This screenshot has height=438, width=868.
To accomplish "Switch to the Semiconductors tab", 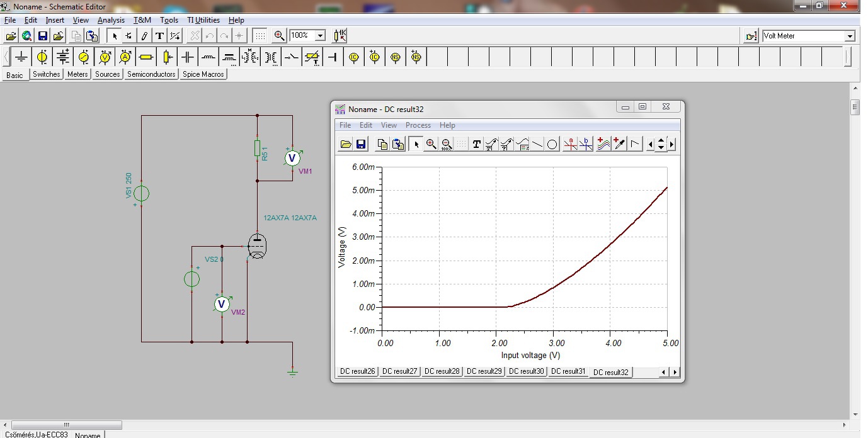I will 151,74.
